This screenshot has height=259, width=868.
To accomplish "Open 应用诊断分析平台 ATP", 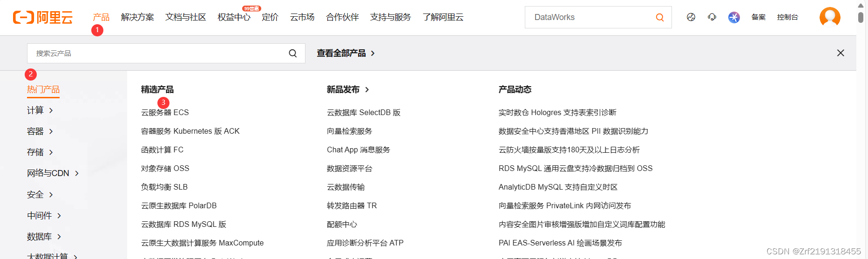I will pos(365,243).
